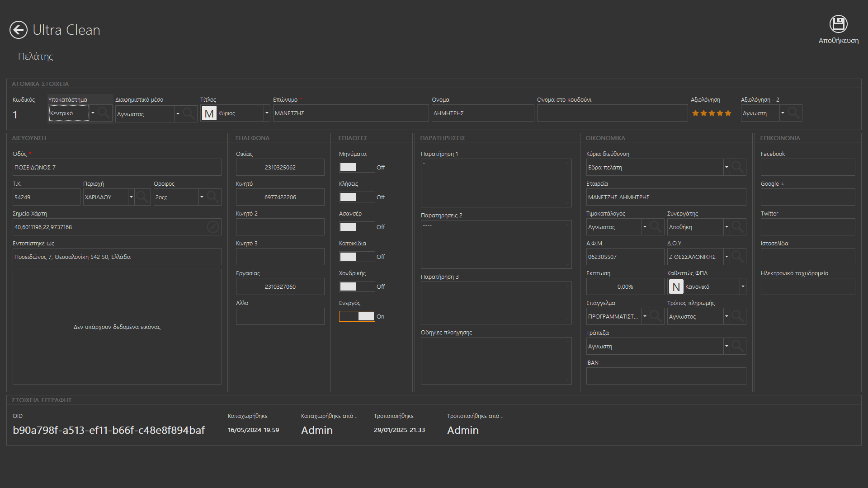This screenshot has width=868, height=488.
Task: Click the search icon beside Κύρια διεύθυνση
Action: (x=738, y=167)
